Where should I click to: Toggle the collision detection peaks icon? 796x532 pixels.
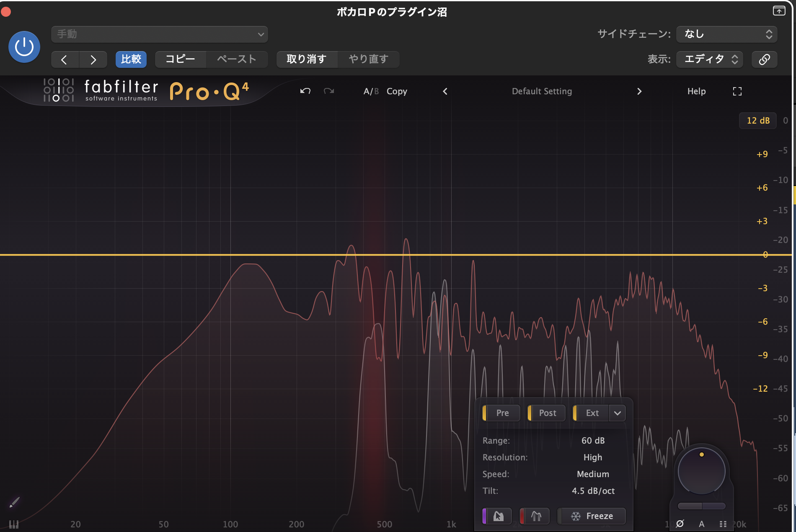(535, 516)
